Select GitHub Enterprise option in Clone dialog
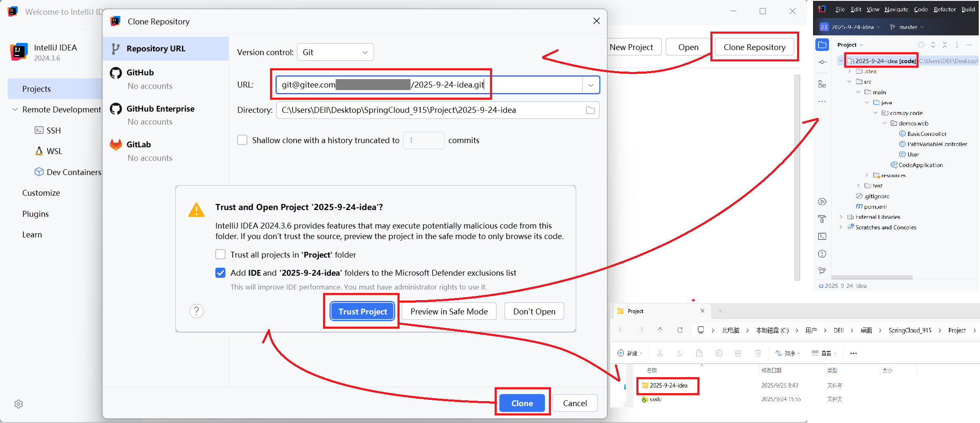The height and width of the screenshot is (423, 980). click(166, 115)
